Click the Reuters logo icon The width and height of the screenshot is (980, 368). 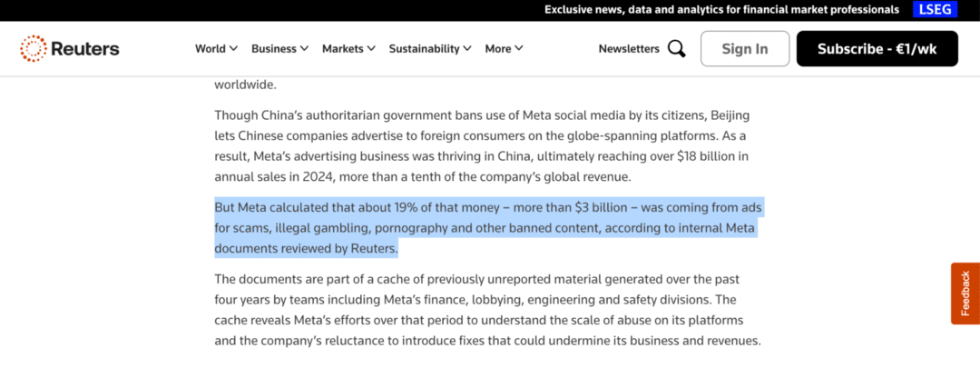tap(34, 48)
